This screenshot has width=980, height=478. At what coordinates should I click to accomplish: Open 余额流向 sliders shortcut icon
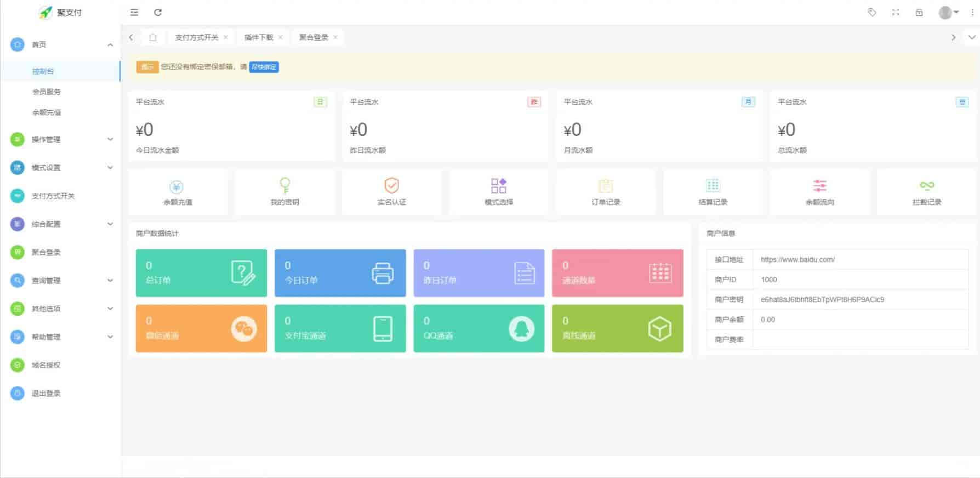pyautogui.click(x=819, y=186)
